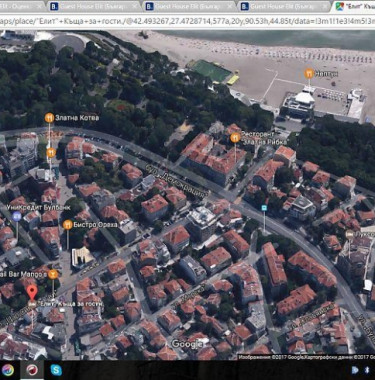Screen dimensions: 375x380
Task: Click the Елит Къща за гости label
Action: click(72, 304)
